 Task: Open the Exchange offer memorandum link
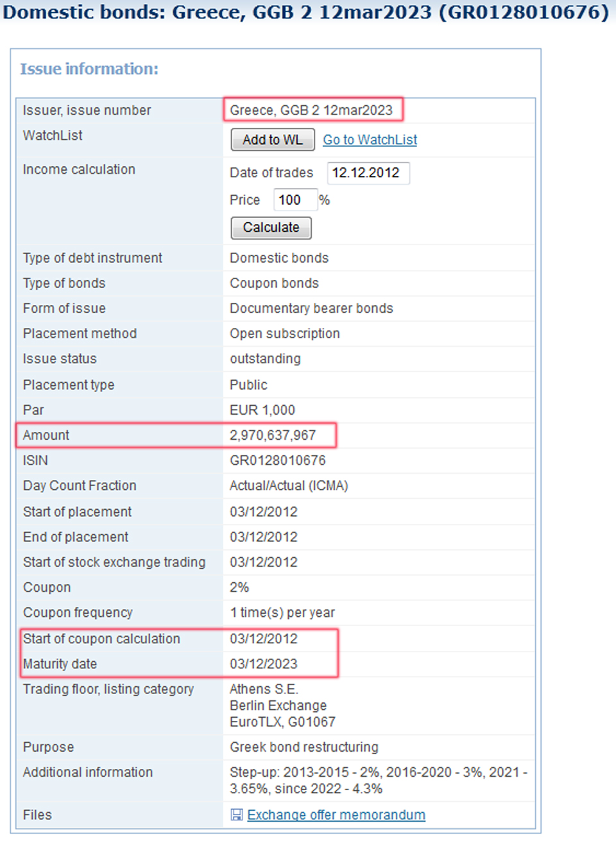point(336,815)
